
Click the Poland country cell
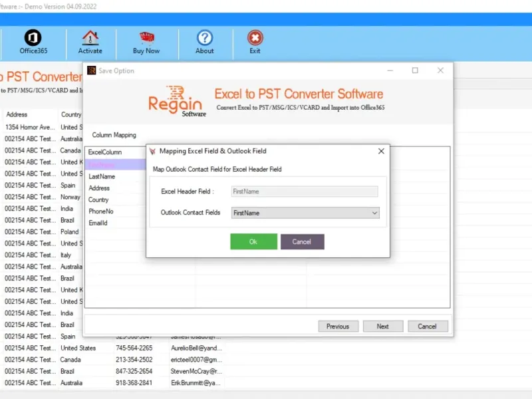(x=70, y=231)
